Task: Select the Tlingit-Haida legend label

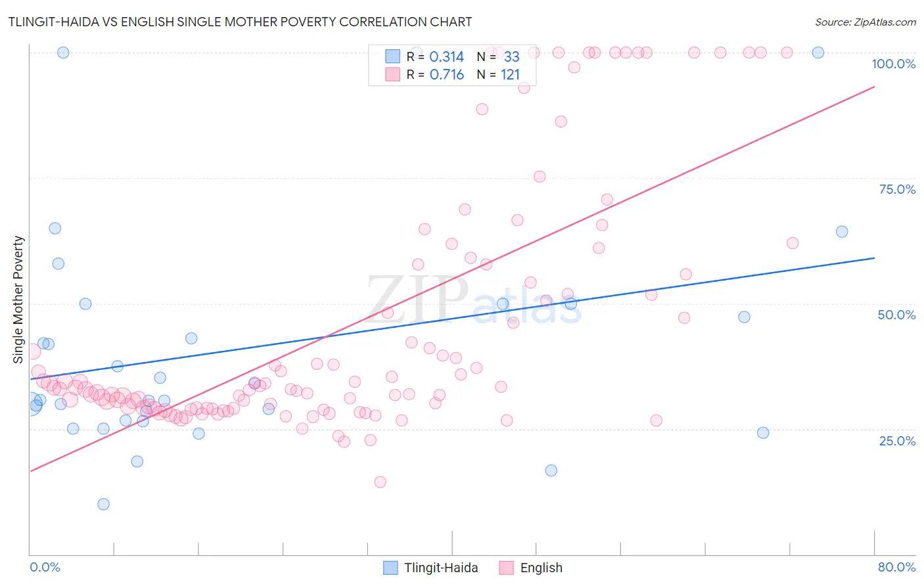Action: pos(441,568)
